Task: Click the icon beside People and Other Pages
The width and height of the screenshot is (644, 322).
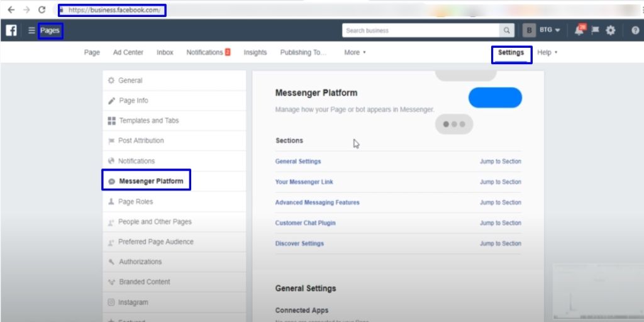Action: point(111,222)
